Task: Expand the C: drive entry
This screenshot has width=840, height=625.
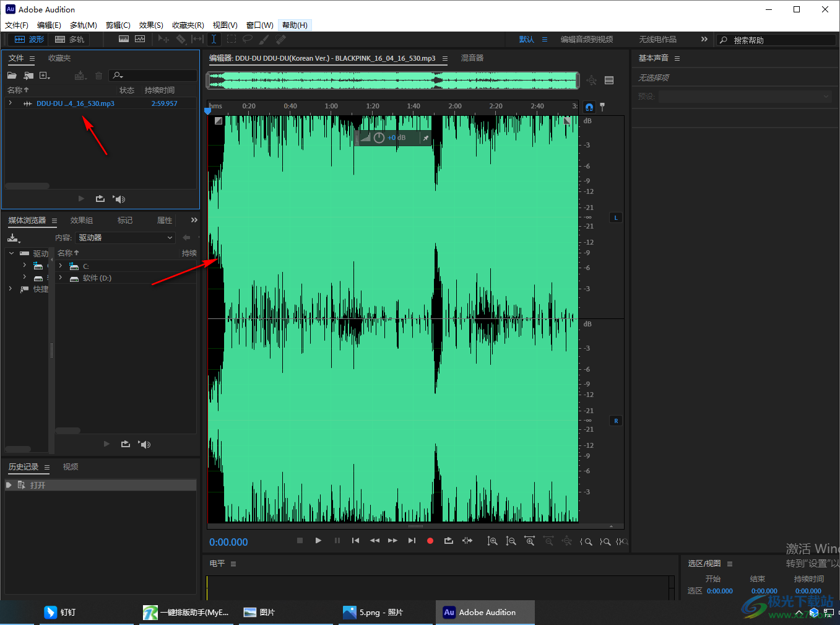Action: [x=61, y=266]
